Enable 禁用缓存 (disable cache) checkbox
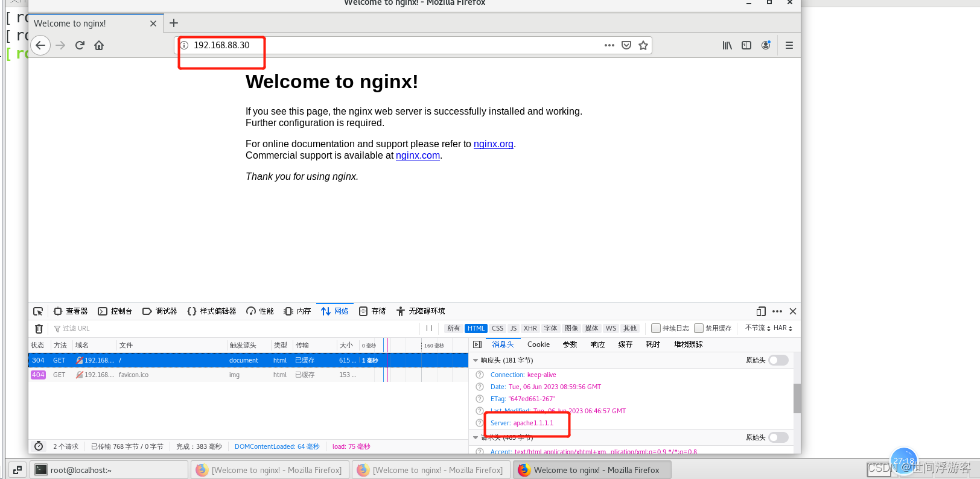 click(699, 328)
